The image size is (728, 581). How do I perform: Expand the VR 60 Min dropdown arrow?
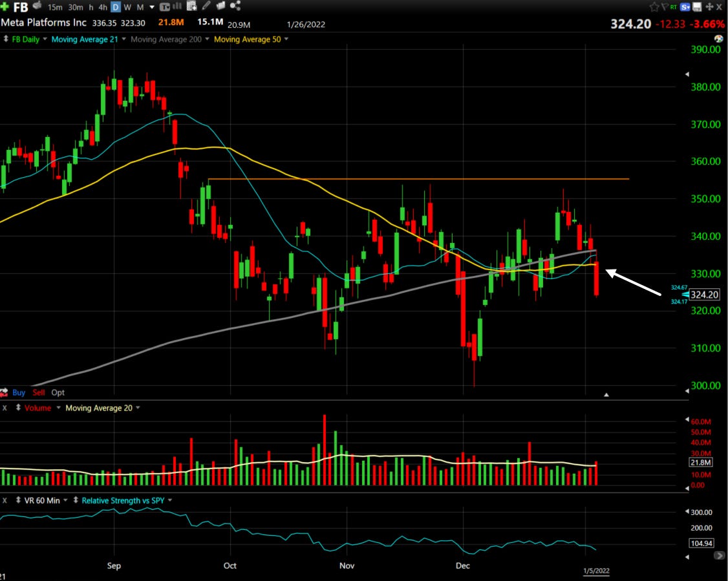(x=65, y=500)
